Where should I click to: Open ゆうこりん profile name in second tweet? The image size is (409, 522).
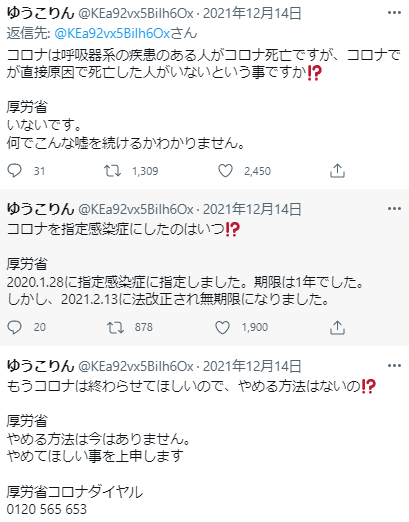40,209
